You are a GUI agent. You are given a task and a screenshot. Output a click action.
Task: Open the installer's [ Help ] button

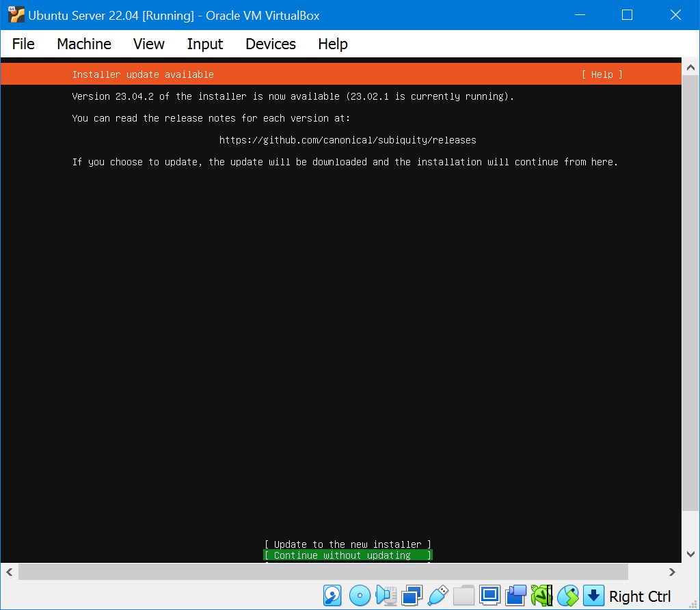point(602,74)
